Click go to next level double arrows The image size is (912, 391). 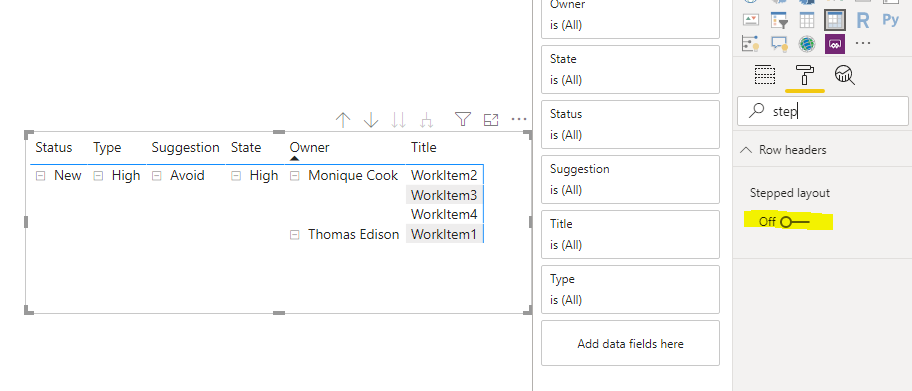point(399,120)
